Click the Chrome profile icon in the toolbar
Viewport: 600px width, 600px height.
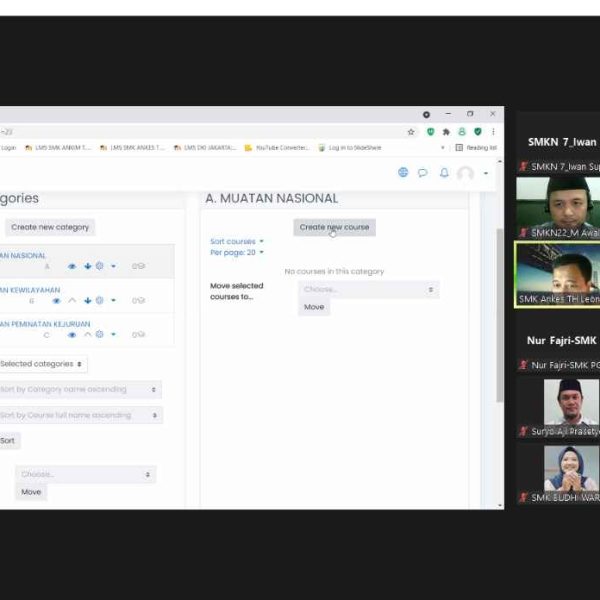(x=462, y=132)
